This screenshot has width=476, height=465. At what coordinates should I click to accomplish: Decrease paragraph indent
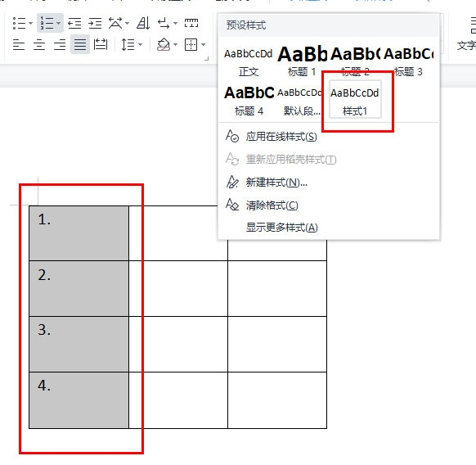click(74, 23)
